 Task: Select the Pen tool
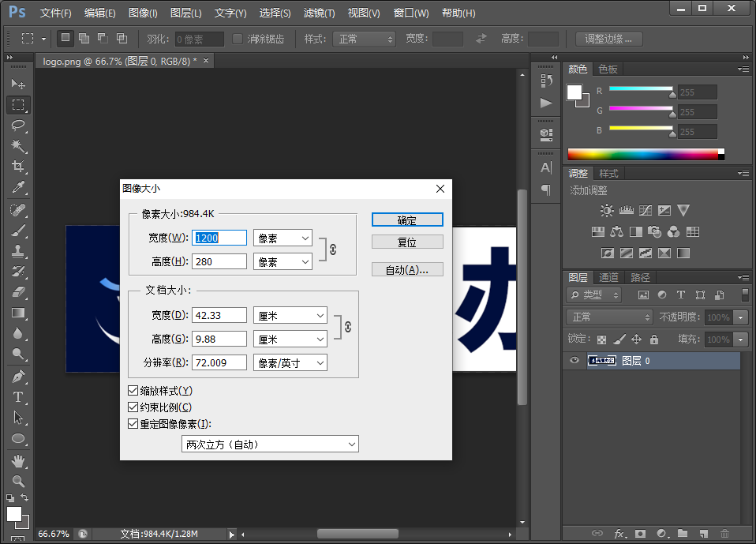coord(18,377)
